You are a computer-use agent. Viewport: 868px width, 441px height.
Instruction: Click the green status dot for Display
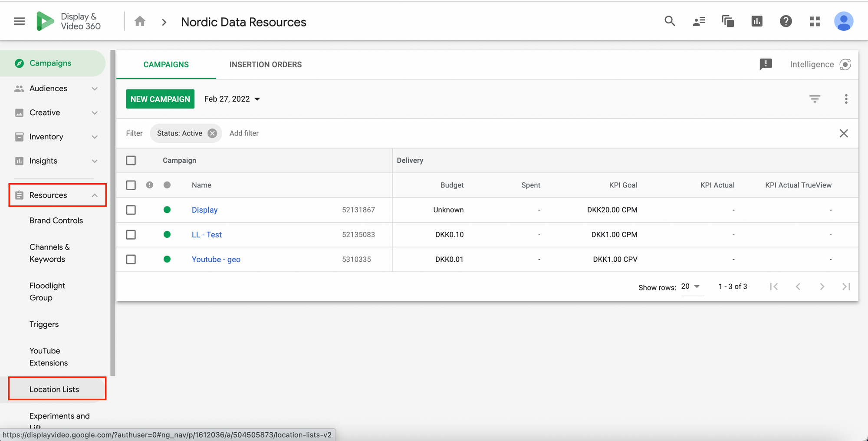pyautogui.click(x=167, y=210)
